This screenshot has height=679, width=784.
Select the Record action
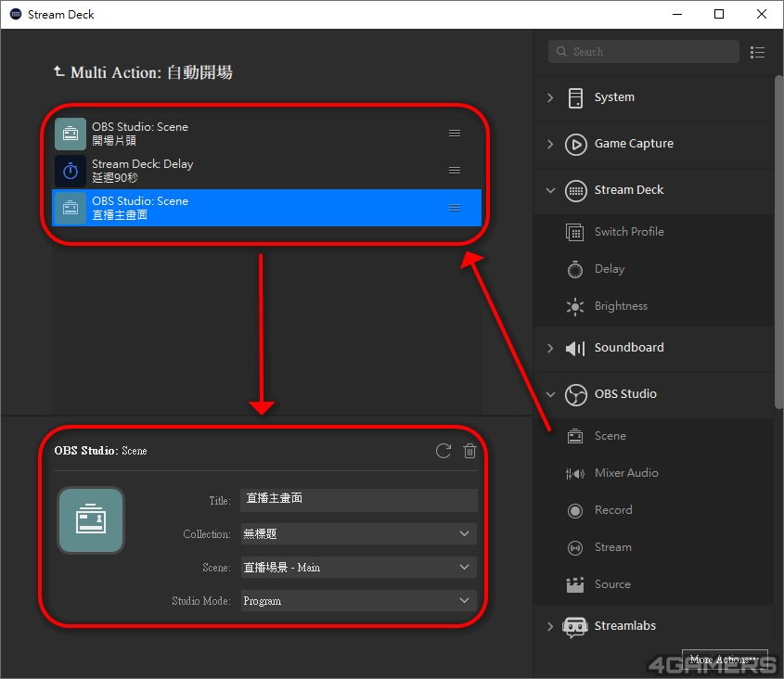click(x=653, y=510)
